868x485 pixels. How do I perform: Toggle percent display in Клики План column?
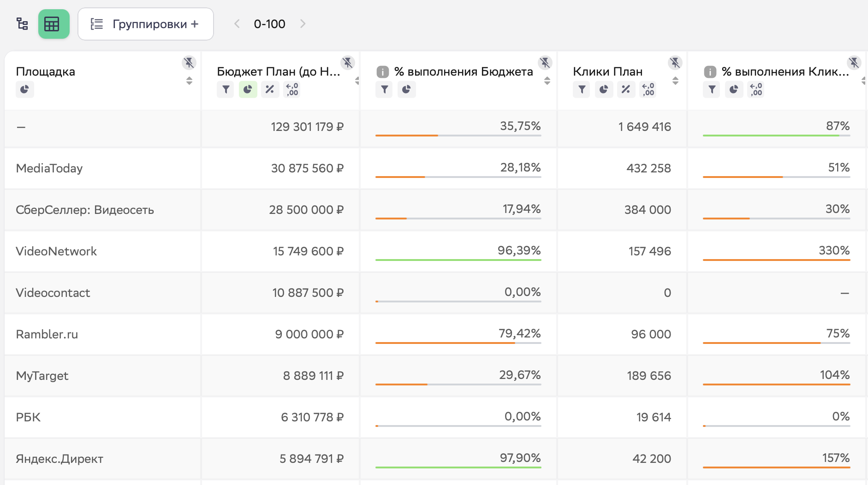626,89
